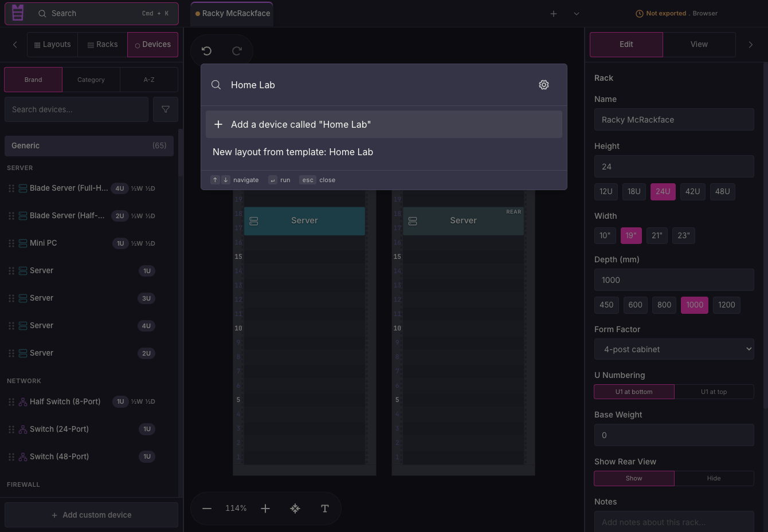
Task: Click the app logo icon
Action: click(18, 13)
